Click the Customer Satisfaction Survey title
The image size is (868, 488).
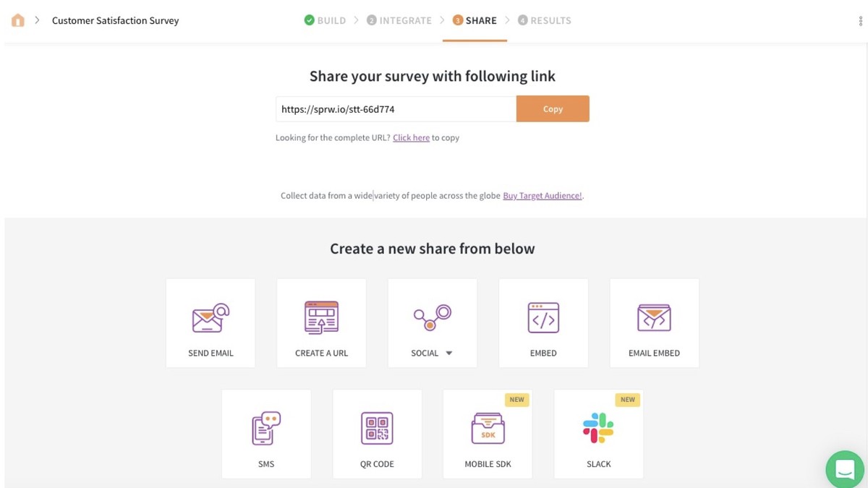[115, 20]
